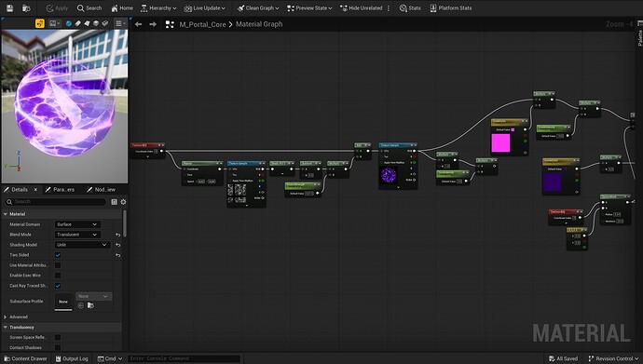643x364 pixels.
Task: Open Hide Unrelated options (three dots)
Action: (x=389, y=7)
